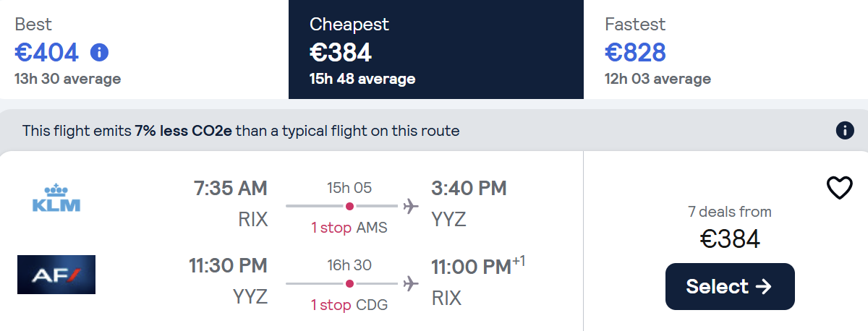
Task: Click the 1 stop AMS label
Action: 349,228
